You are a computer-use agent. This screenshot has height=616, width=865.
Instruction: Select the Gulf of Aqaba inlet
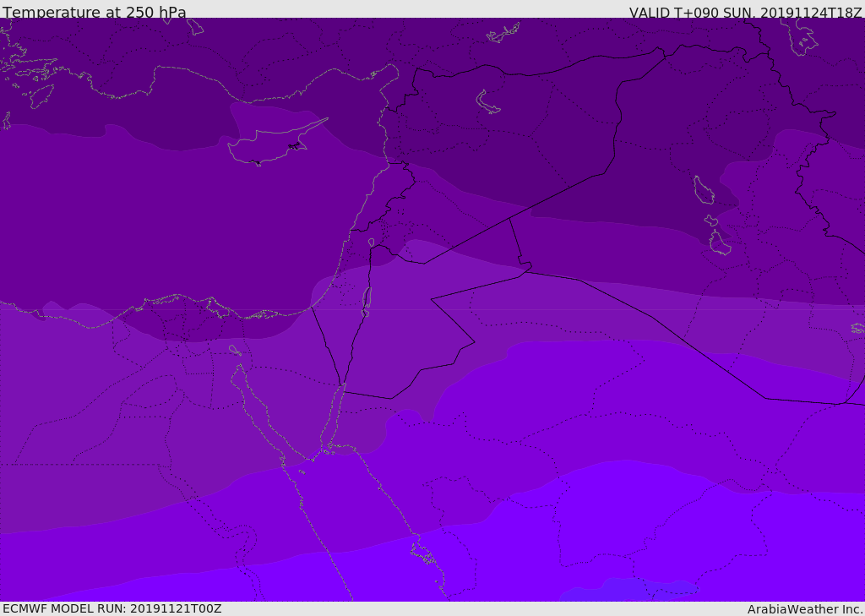click(x=334, y=419)
